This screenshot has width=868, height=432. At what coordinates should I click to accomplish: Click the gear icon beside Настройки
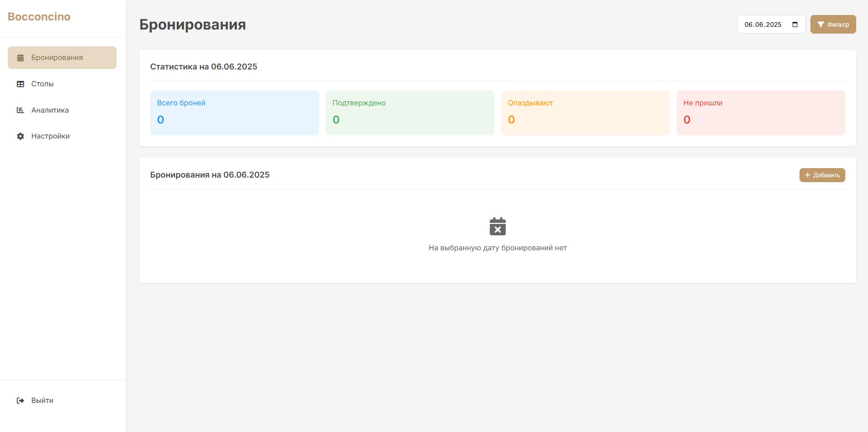20,136
